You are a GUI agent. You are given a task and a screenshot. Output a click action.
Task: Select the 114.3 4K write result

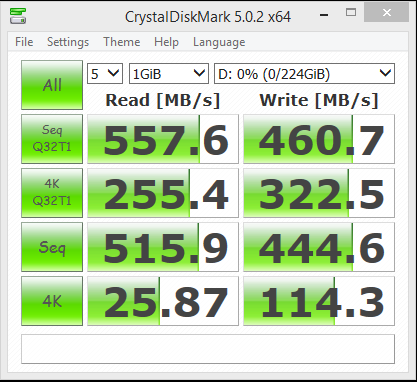[319, 301]
